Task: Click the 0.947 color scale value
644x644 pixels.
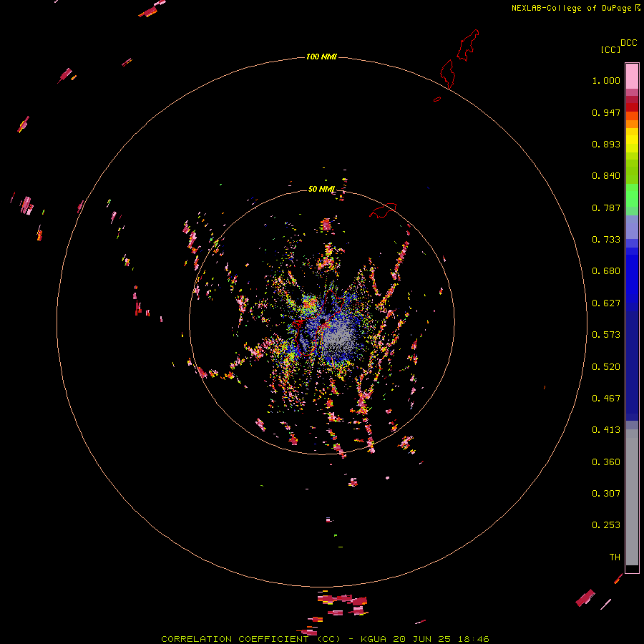Action: pos(606,112)
